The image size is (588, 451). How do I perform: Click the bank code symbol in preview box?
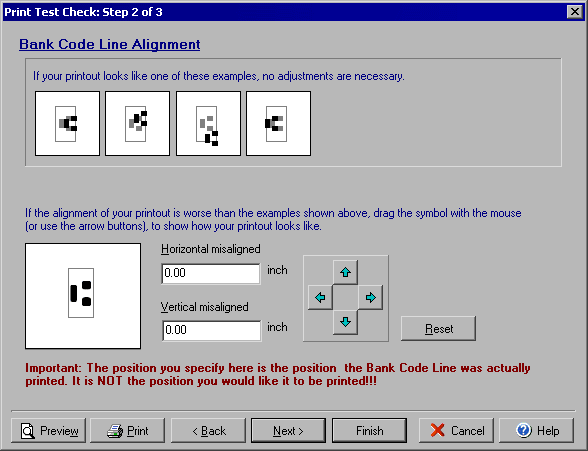point(81,293)
